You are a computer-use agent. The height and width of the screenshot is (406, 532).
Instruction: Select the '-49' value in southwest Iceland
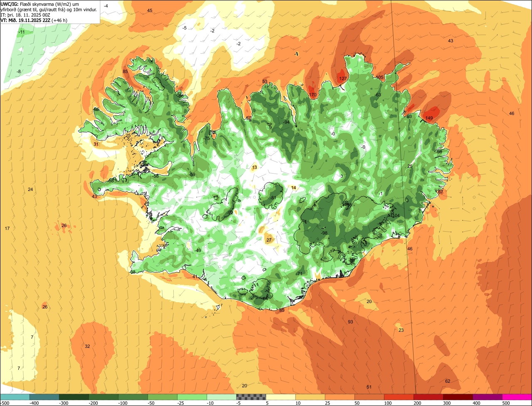click(x=197, y=250)
